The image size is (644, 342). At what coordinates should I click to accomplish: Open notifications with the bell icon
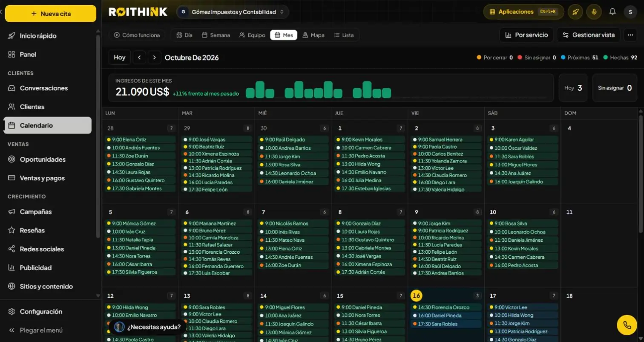(x=612, y=12)
